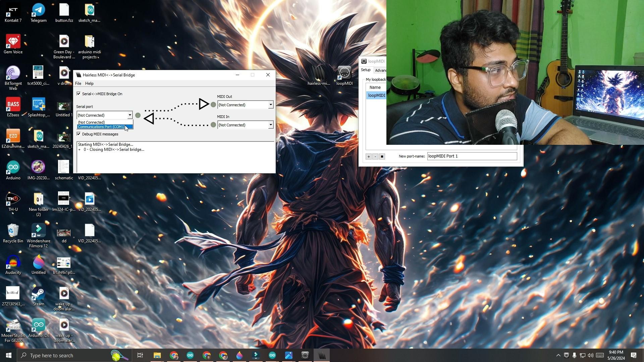This screenshot has width=644, height=362.
Task: Close the Hairless MIDI Serial Bridge window
Action: pyautogui.click(x=268, y=75)
